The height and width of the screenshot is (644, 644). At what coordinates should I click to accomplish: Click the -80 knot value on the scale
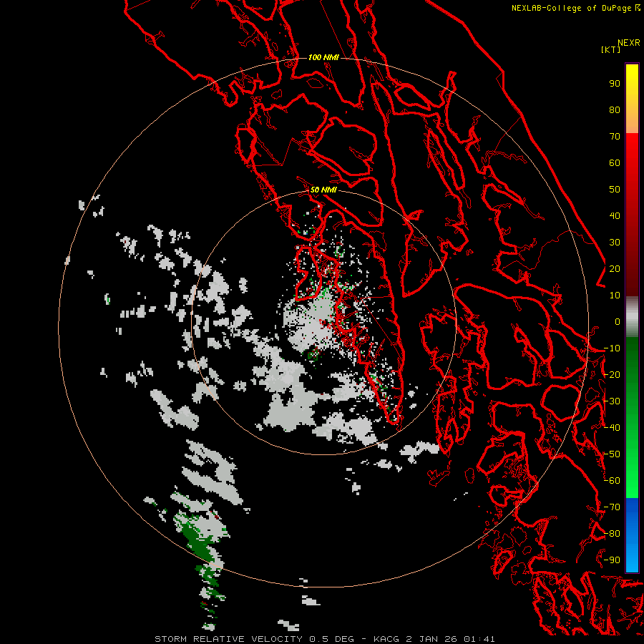tap(612, 534)
